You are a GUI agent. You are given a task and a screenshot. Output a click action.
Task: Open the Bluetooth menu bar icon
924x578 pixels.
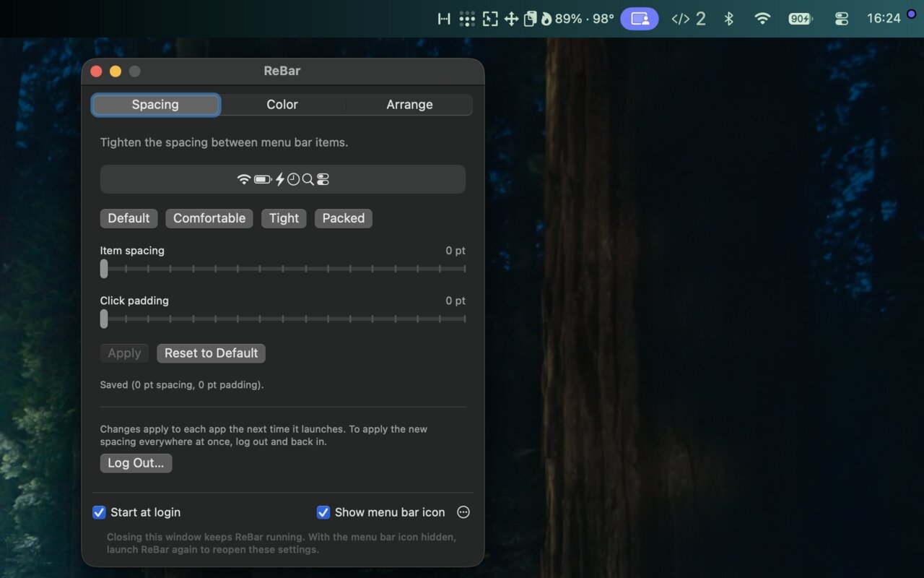tap(729, 19)
